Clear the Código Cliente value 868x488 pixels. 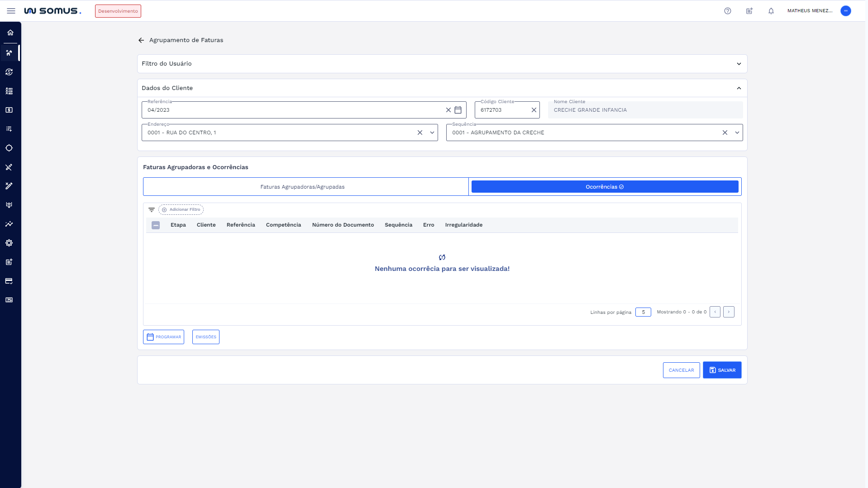[x=534, y=110]
